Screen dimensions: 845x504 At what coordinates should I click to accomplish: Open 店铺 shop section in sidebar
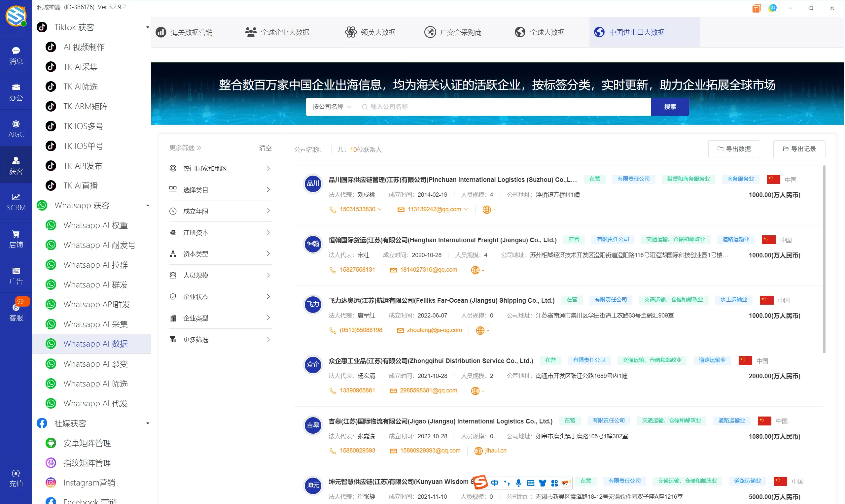coord(16,238)
